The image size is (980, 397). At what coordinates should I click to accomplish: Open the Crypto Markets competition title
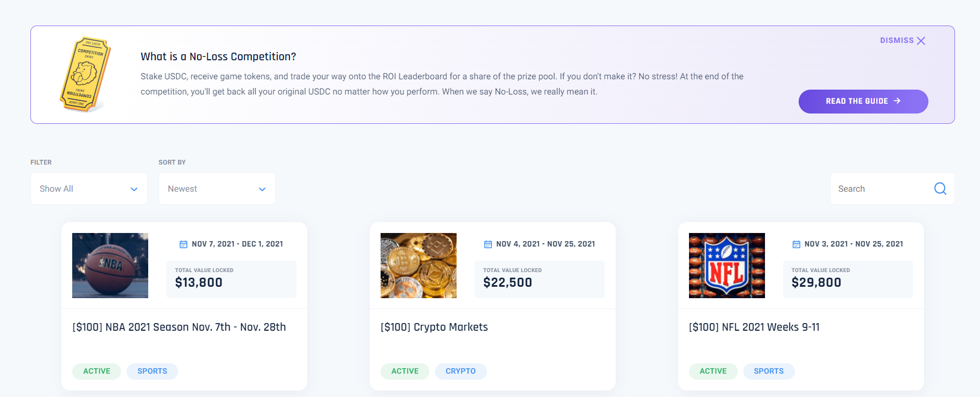pyautogui.click(x=434, y=327)
